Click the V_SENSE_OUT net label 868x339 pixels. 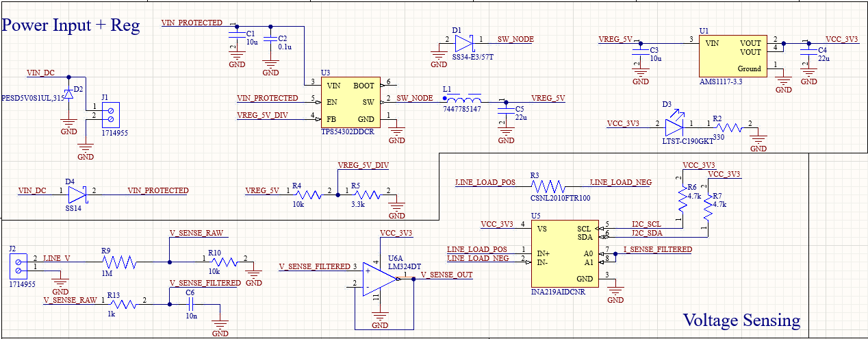[446, 275]
